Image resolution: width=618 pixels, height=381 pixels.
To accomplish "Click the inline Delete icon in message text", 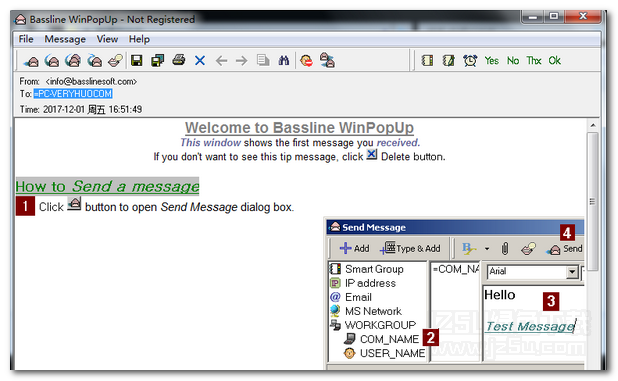I will tap(372, 154).
